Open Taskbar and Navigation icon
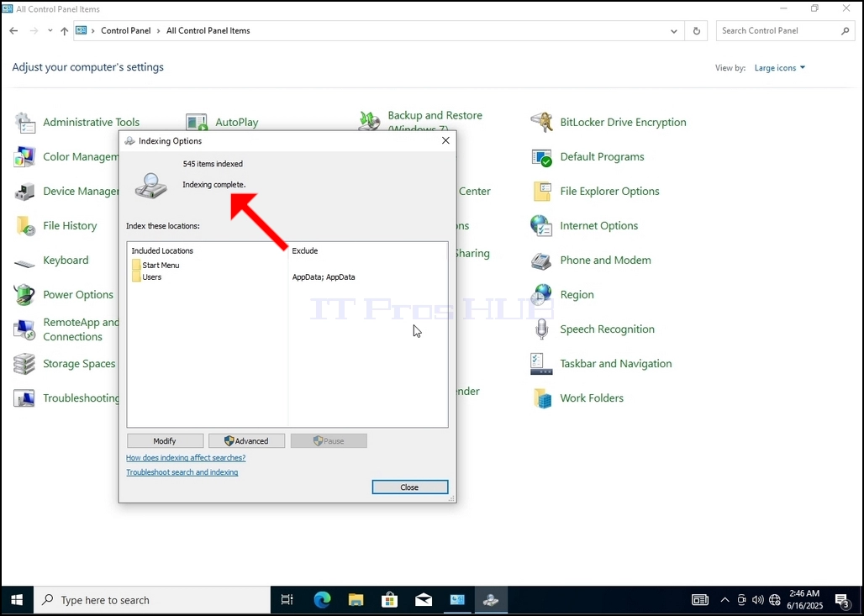The height and width of the screenshot is (616, 864). pyautogui.click(x=541, y=364)
